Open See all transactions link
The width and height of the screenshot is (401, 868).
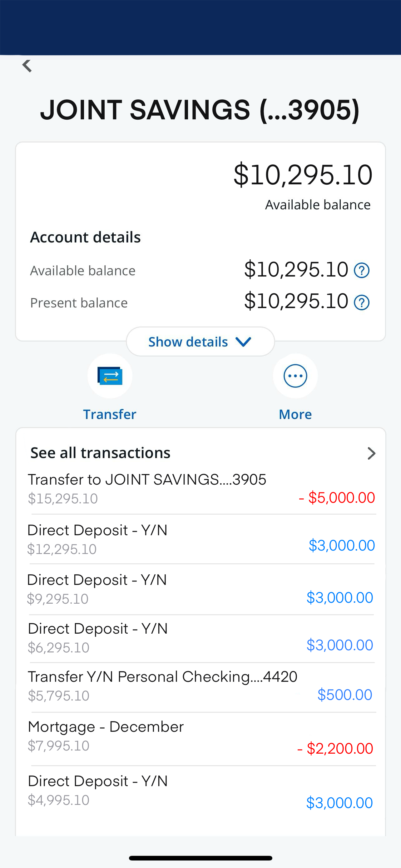(x=100, y=453)
